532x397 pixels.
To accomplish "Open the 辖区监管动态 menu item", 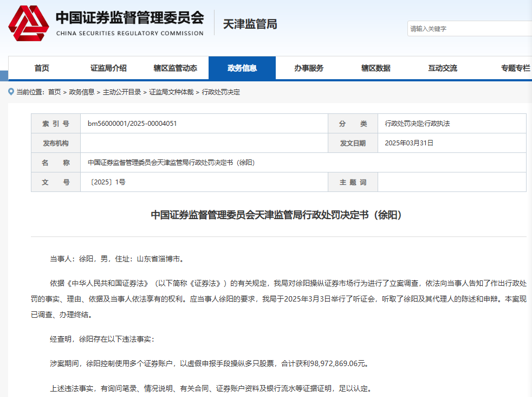I will [175, 68].
